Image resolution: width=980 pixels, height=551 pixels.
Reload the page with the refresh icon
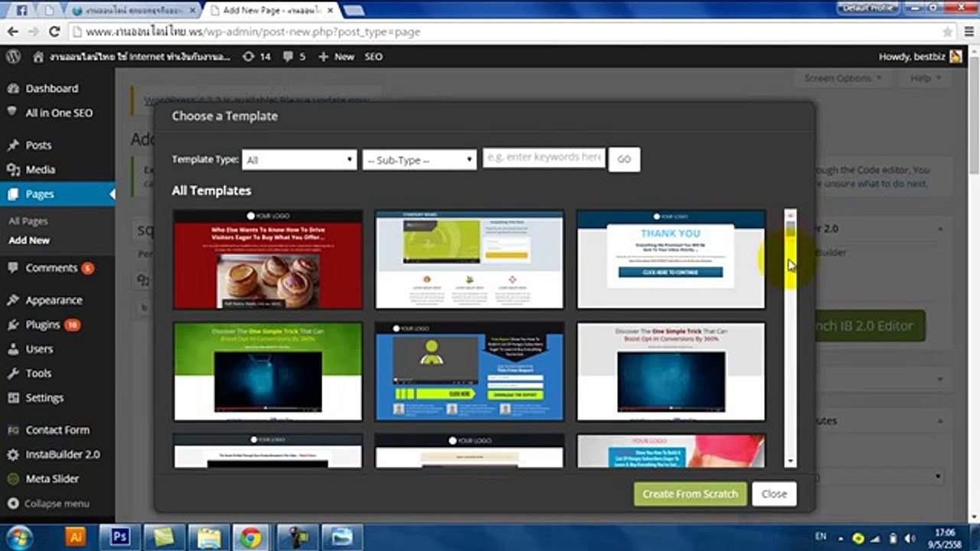(54, 32)
